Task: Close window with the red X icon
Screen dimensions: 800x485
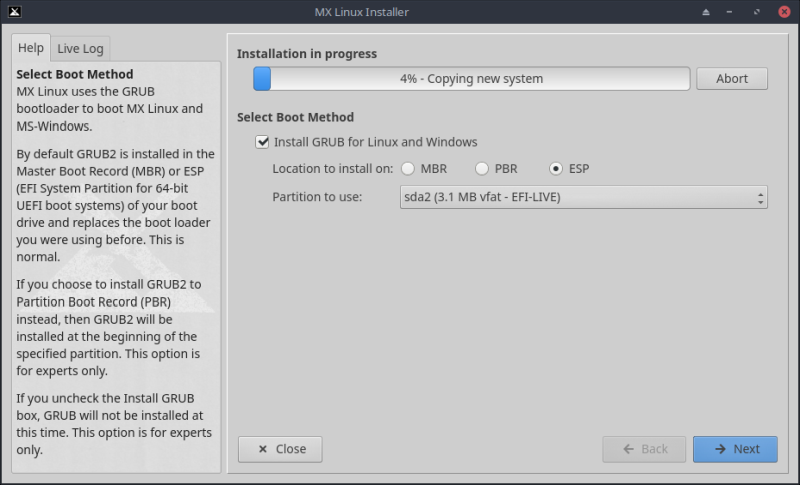Action: click(x=784, y=12)
